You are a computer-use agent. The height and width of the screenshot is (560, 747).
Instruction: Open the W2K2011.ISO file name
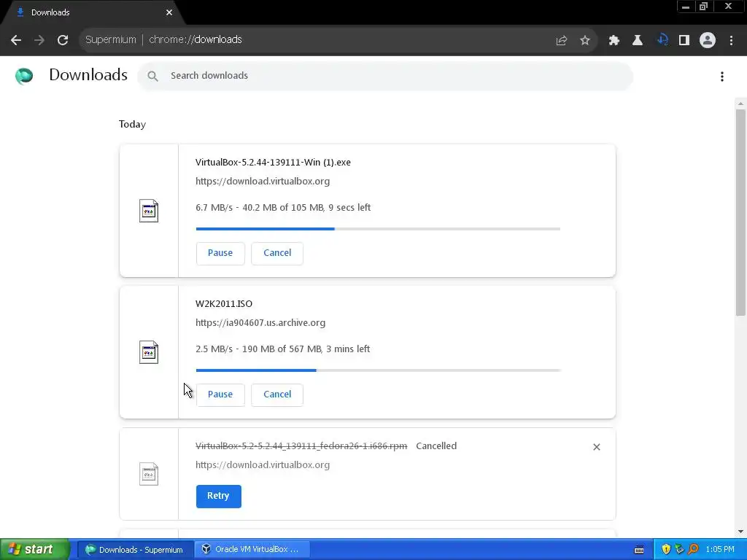coord(224,304)
